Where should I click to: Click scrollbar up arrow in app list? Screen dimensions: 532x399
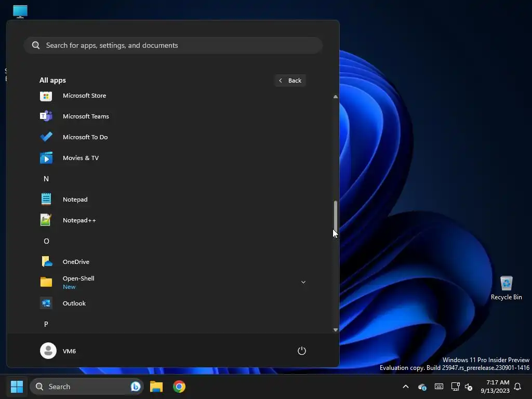pos(336,97)
